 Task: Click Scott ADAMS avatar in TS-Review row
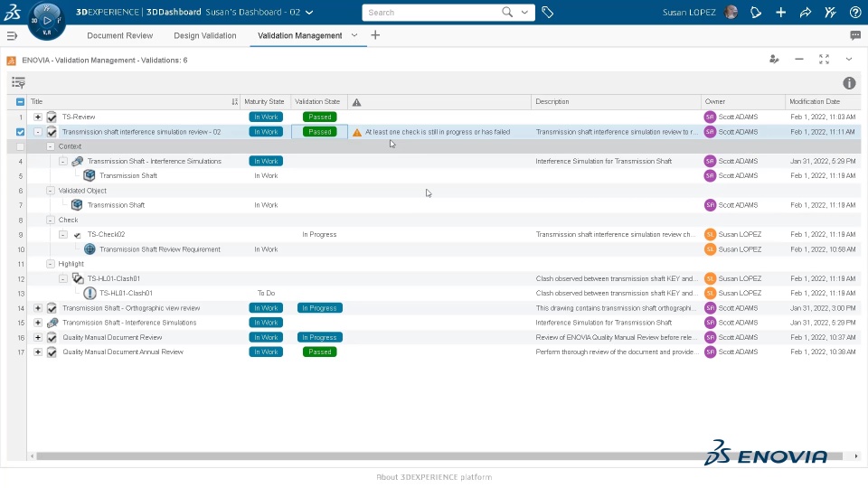[x=710, y=117]
